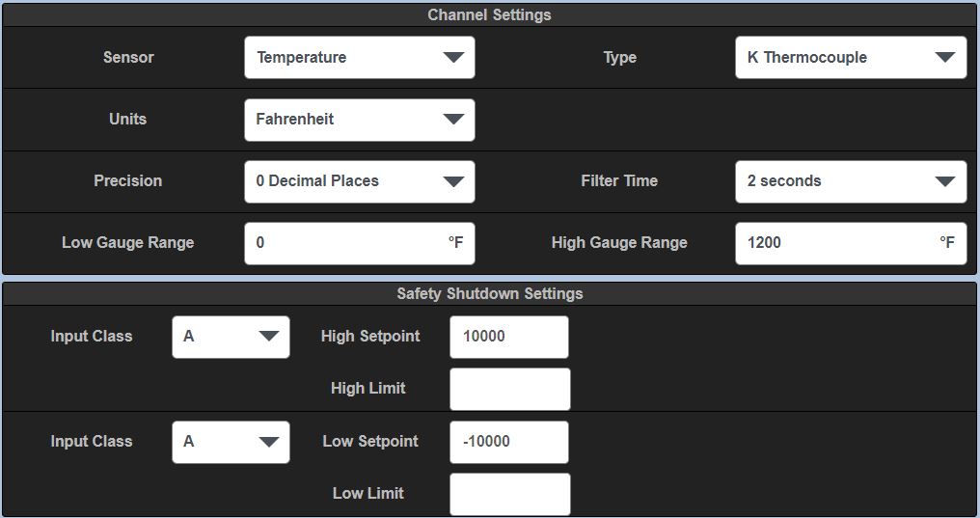Expand the Precision dropdown showing 0 Decimal Places
Image resolution: width=980 pixels, height=518 pixels.
coord(359,181)
